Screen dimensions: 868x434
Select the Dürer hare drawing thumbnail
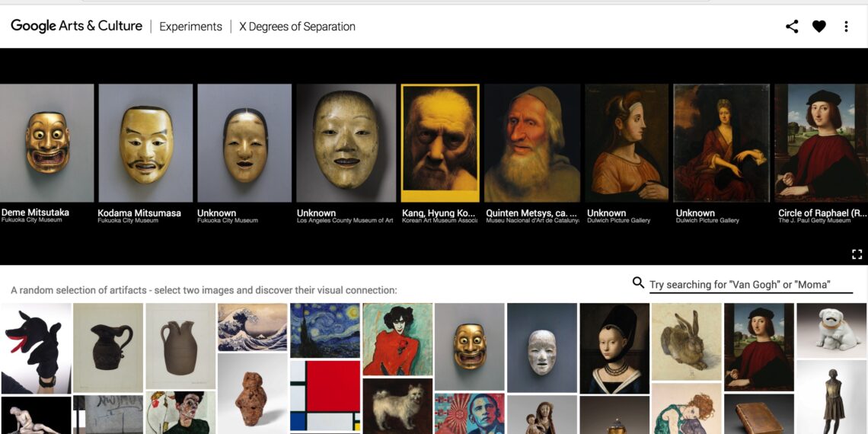pyautogui.click(x=685, y=341)
